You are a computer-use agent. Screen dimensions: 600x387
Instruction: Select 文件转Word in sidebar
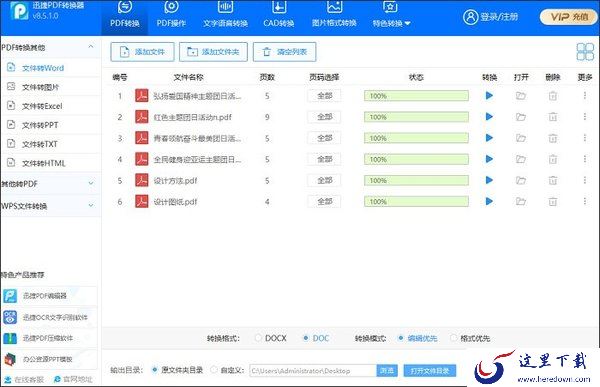point(51,68)
